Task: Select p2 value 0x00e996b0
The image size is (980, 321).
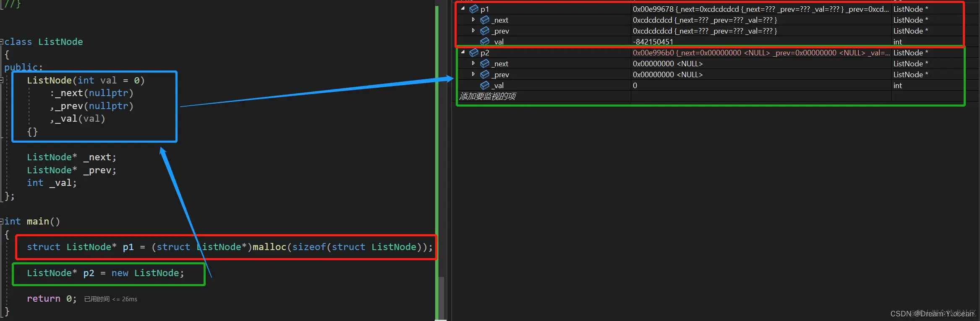Action: 653,52
